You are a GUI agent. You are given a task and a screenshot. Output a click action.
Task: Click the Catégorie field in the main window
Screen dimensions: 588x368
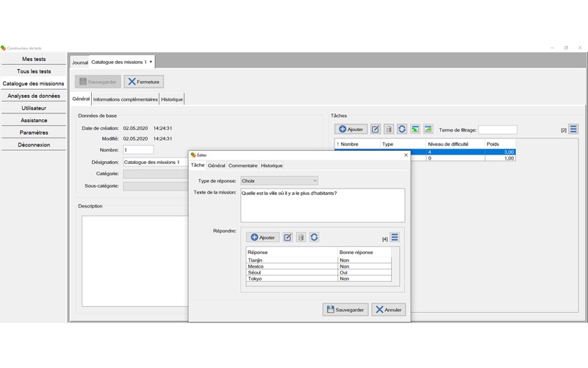click(x=156, y=174)
